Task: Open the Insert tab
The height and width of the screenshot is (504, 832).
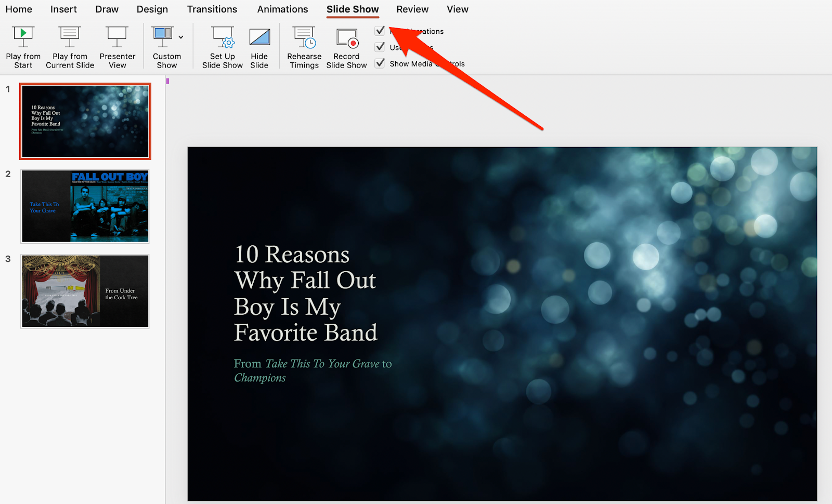Action: (63, 9)
